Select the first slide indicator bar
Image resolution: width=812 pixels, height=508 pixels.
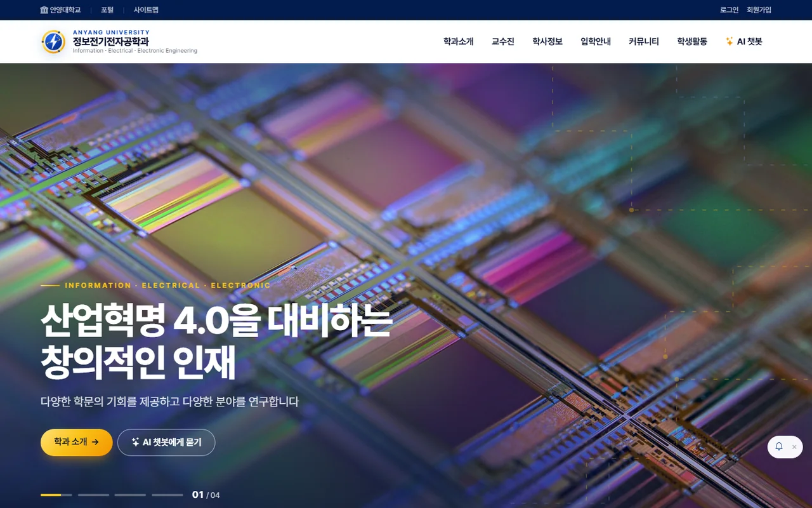click(56, 495)
